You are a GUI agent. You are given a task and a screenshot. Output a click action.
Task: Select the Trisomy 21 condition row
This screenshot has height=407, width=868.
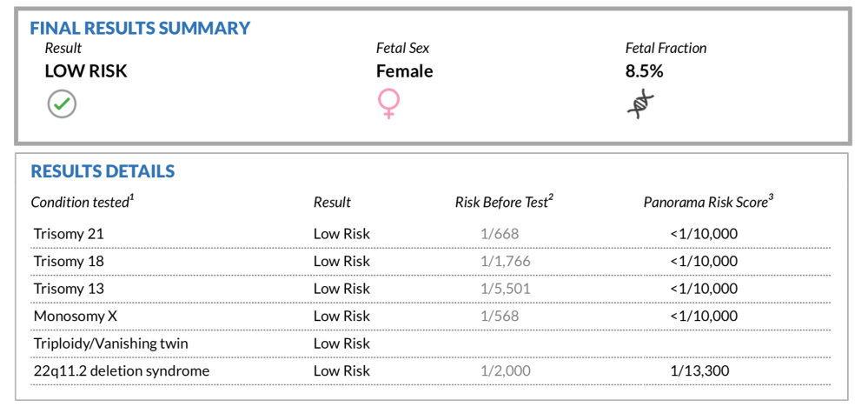[x=69, y=234]
